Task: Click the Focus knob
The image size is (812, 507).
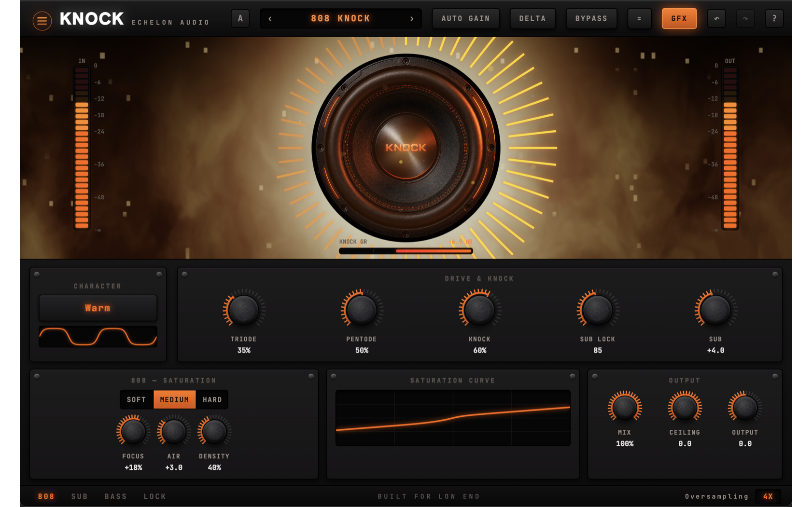Action: [x=133, y=431]
